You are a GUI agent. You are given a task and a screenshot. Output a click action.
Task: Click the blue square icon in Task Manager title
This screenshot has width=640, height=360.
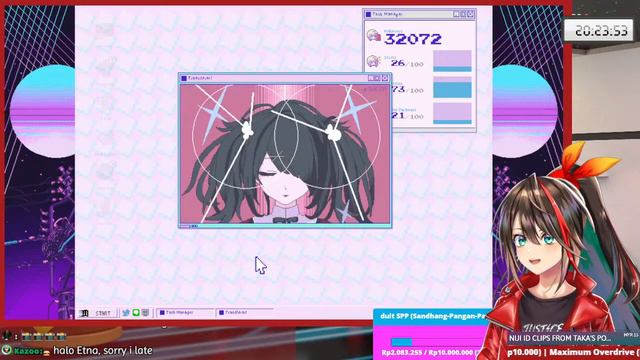(368, 14)
